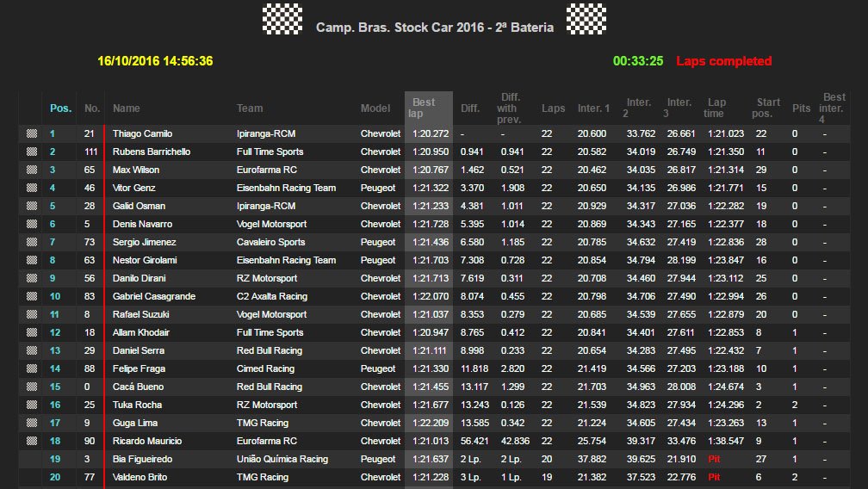
Task: Click the Inter. 2 column header
Action: (x=636, y=108)
